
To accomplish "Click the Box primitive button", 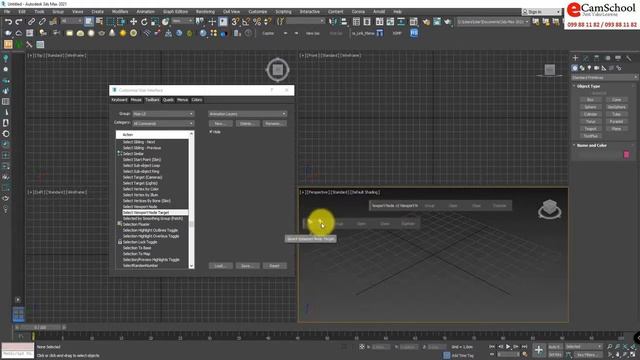I will tap(590, 100).
